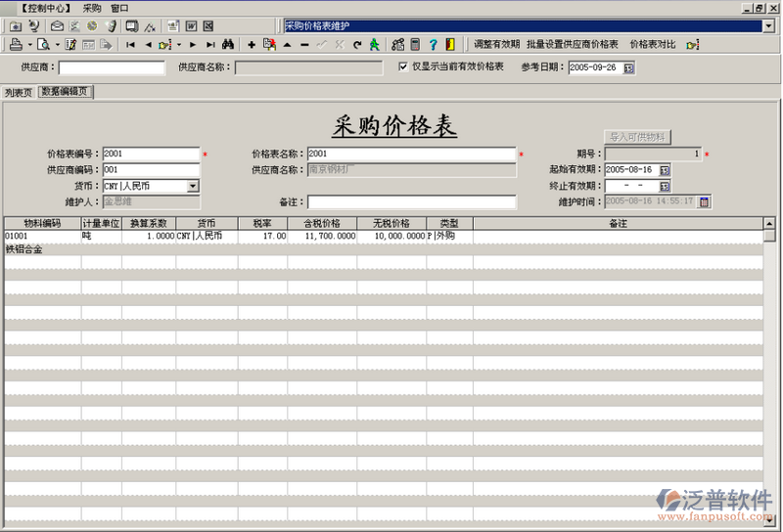Jump to the last record

209,45
